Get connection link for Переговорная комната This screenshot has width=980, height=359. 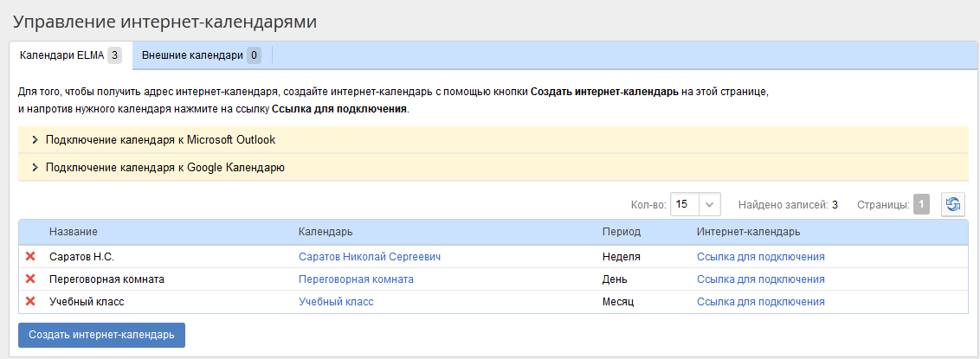coord(760,279)
